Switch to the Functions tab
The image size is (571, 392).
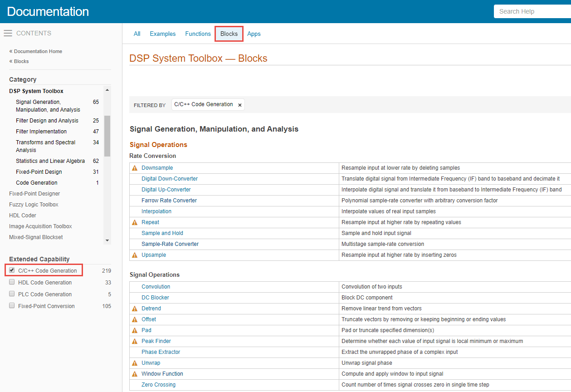(198, 34)
